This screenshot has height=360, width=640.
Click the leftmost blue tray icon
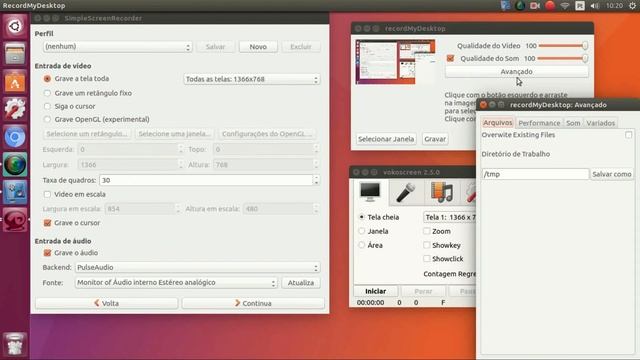505,6
